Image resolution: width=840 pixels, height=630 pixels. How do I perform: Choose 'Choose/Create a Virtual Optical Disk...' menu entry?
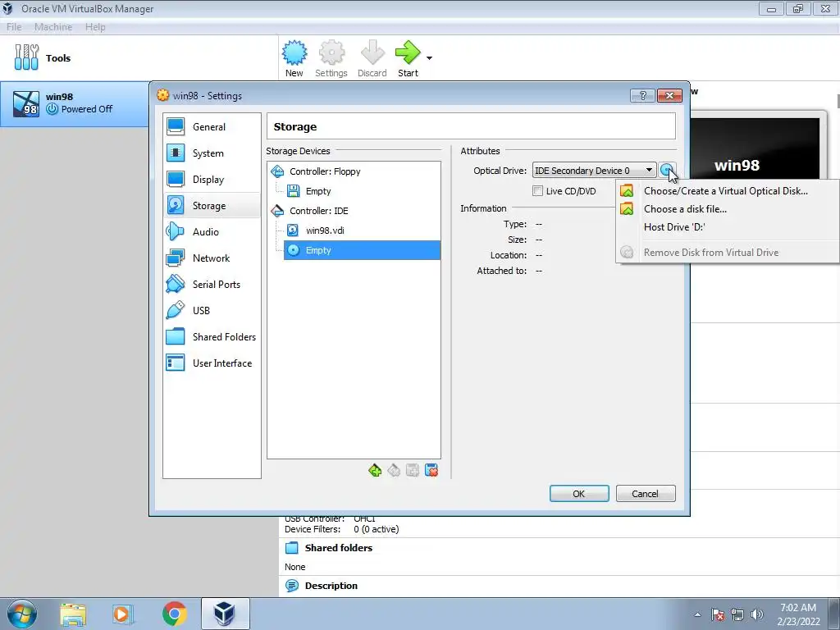[728, 190]
